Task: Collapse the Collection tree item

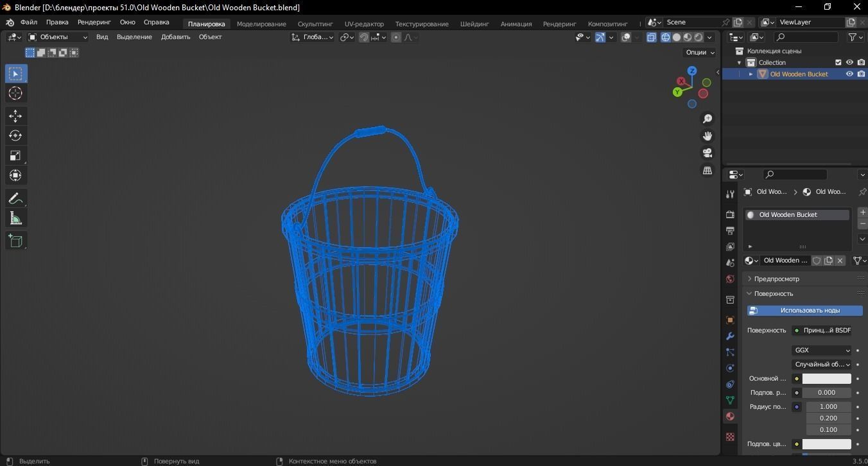Action: pyautogui.click(x=740, y=62)
